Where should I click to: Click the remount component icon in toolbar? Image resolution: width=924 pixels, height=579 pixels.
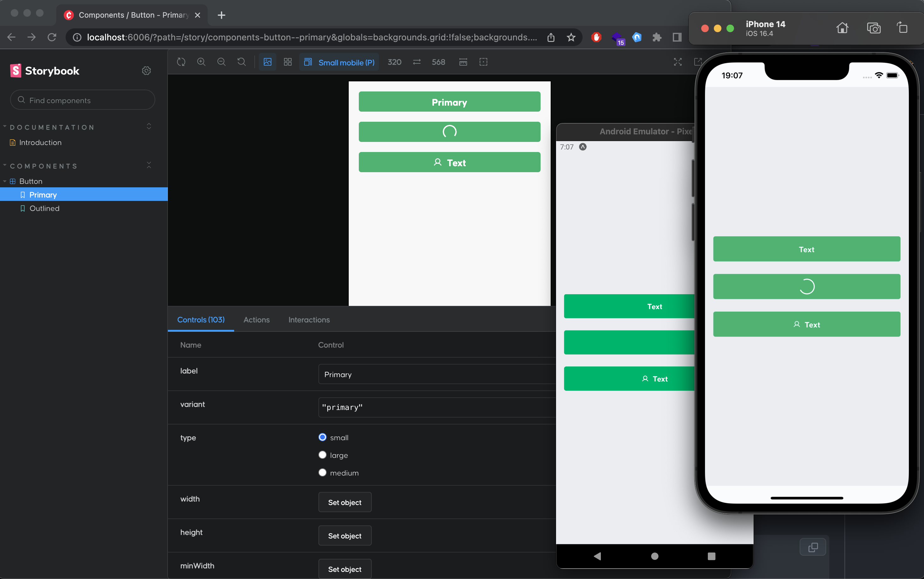click(181, 62)
